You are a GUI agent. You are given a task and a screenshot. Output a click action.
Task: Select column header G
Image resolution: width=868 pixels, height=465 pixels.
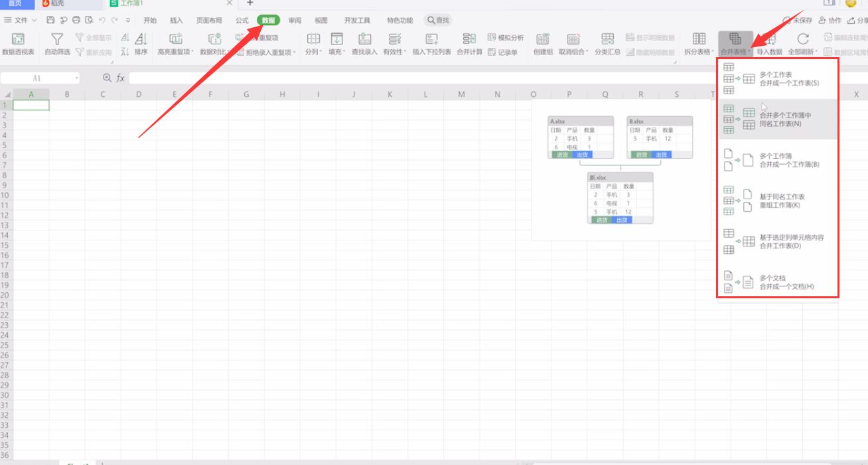tap(246, 94)
